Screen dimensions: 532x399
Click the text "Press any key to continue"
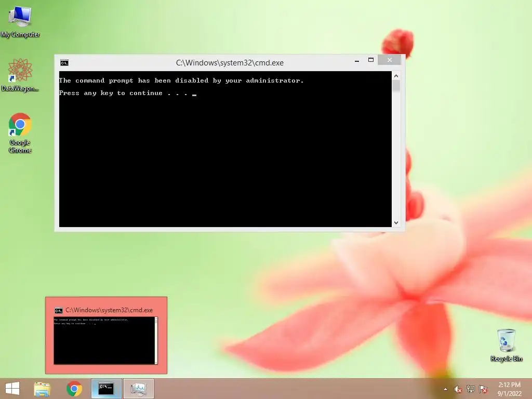[x=111, y=93]
